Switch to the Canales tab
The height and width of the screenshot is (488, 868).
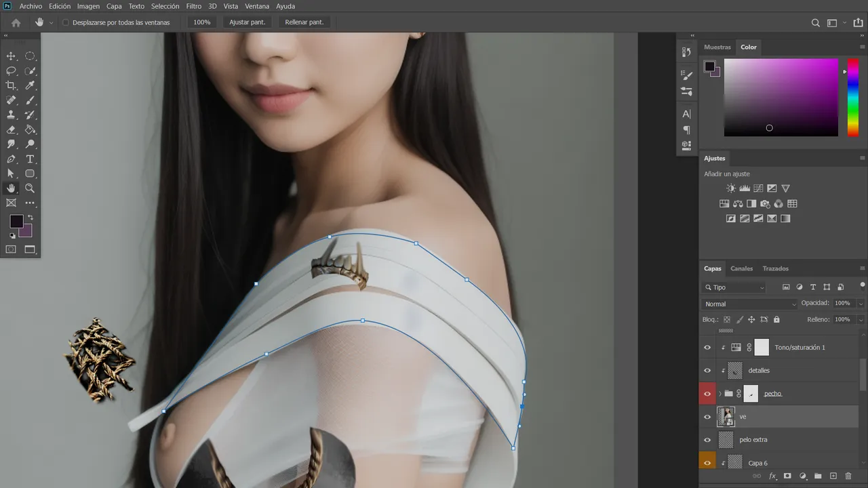tap(741, 268)
